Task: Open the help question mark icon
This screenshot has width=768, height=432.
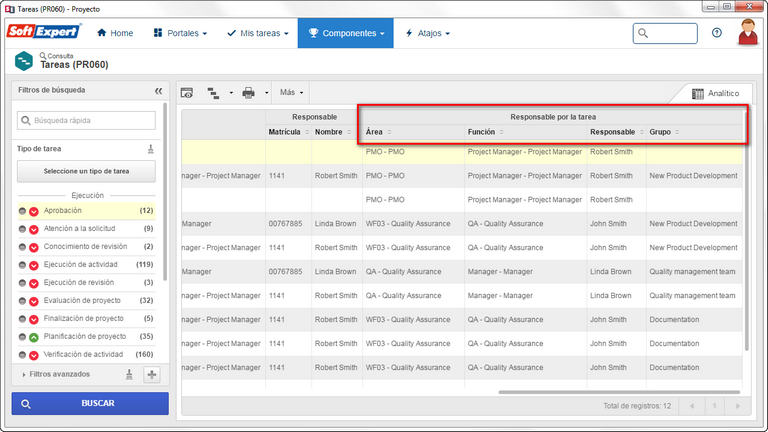Action: tap(717, 33)
